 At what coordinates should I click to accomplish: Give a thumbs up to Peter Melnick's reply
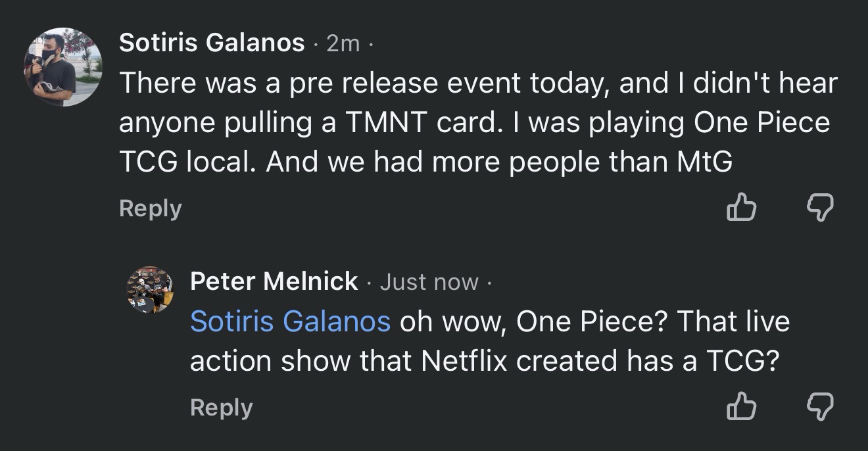(x=740, y=408)
